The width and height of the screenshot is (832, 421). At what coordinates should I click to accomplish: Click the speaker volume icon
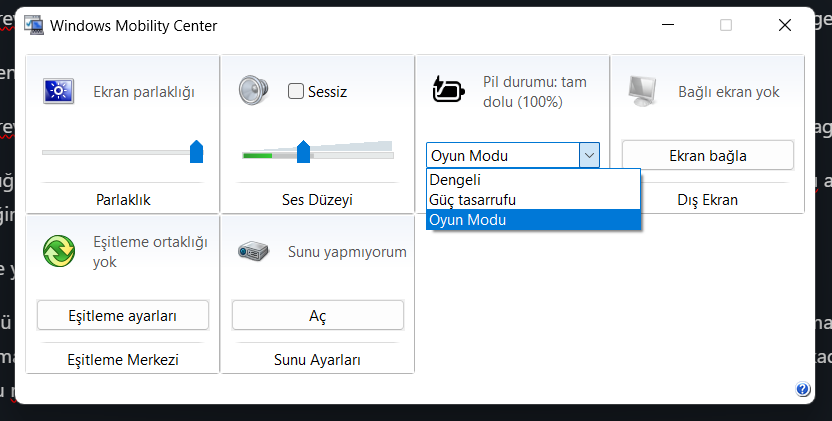pos(253,90)
